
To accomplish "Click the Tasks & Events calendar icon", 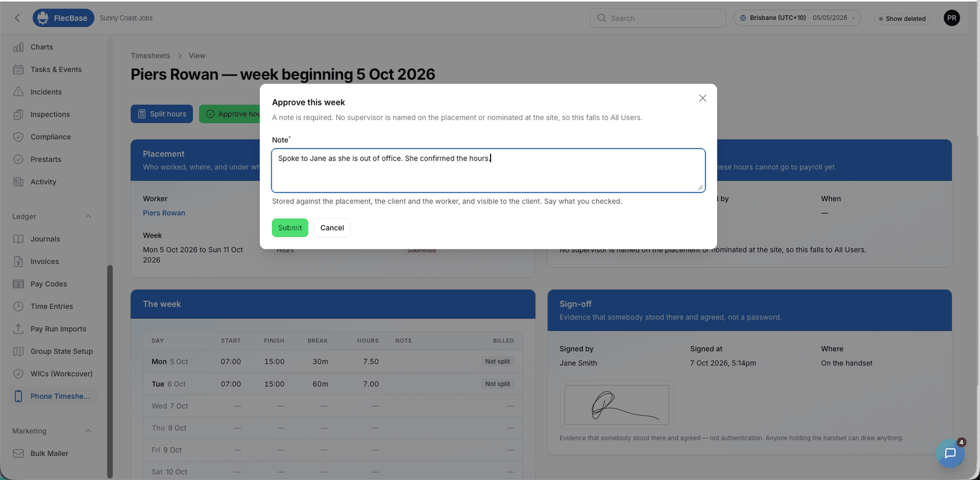I will (x=18, y=69).
